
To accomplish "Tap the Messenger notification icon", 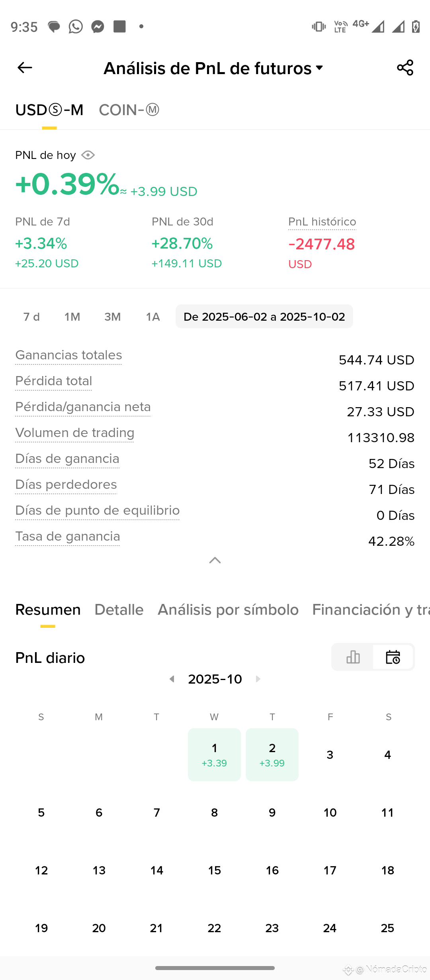I will pos(98,27).
